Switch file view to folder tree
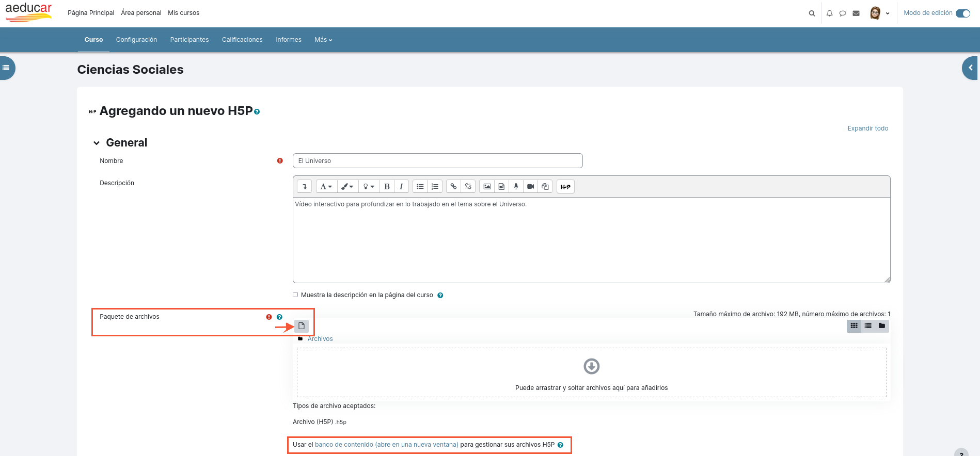 882,326
